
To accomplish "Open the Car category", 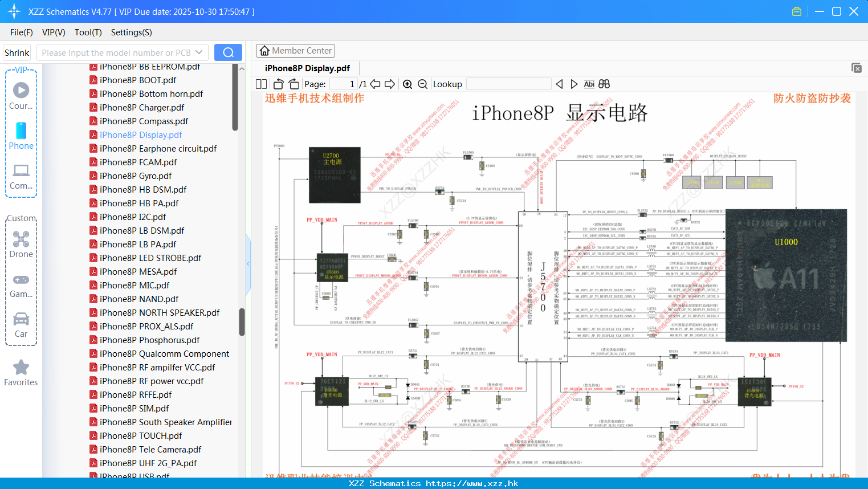I will [21, 325].
